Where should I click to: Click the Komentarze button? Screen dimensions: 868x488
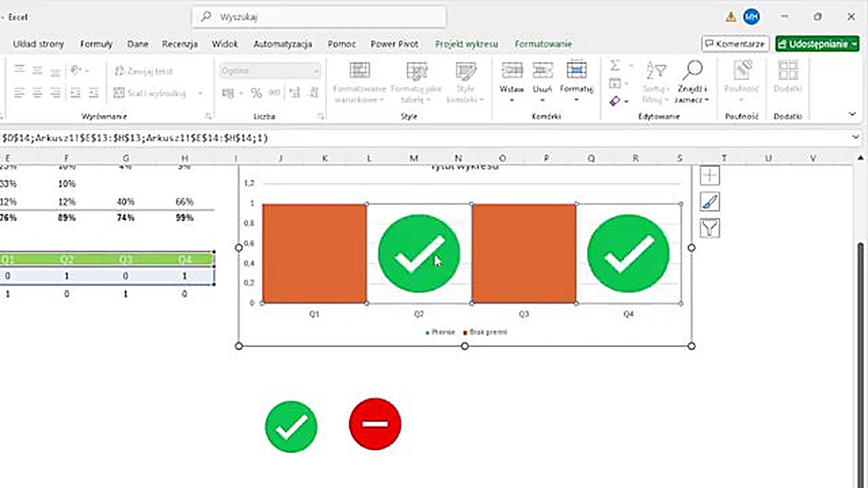[735, 44]
